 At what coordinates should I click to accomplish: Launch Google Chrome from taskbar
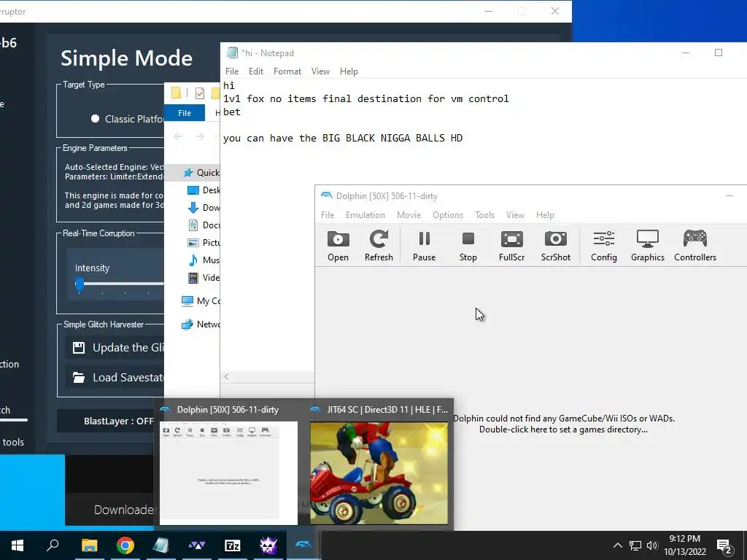click(x=125, y=545)
